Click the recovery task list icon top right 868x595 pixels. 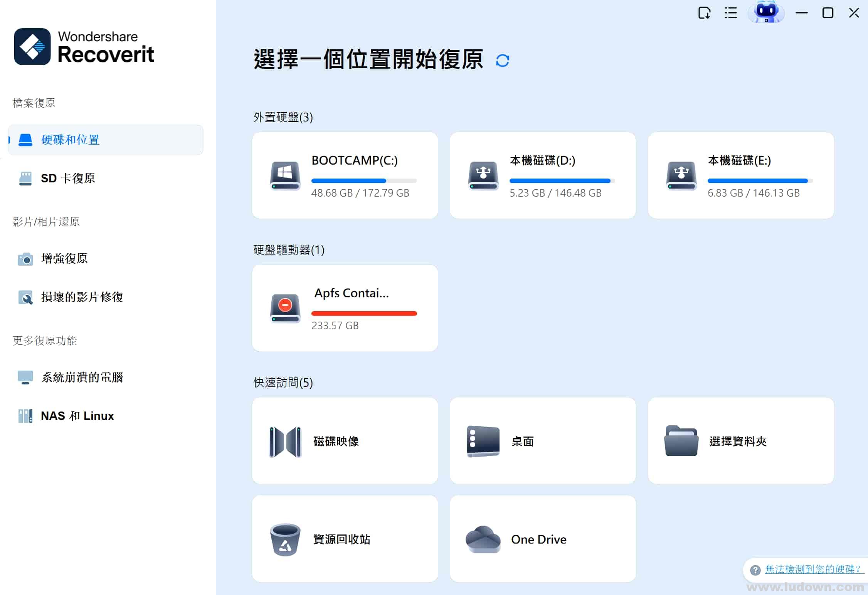click(x=730, y=13)
